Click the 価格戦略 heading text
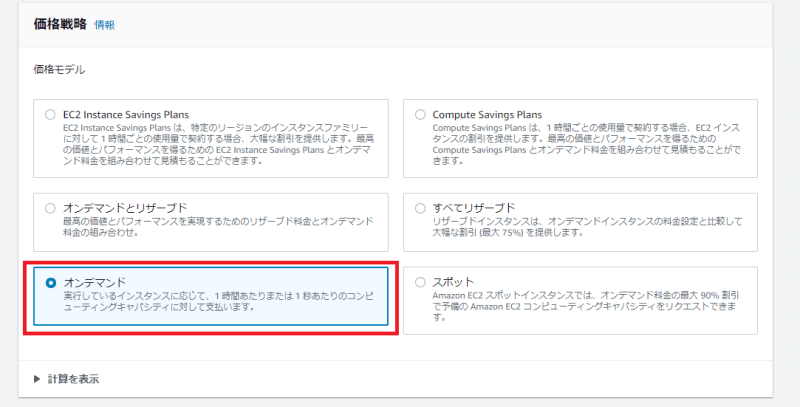 tap(60, 24)
